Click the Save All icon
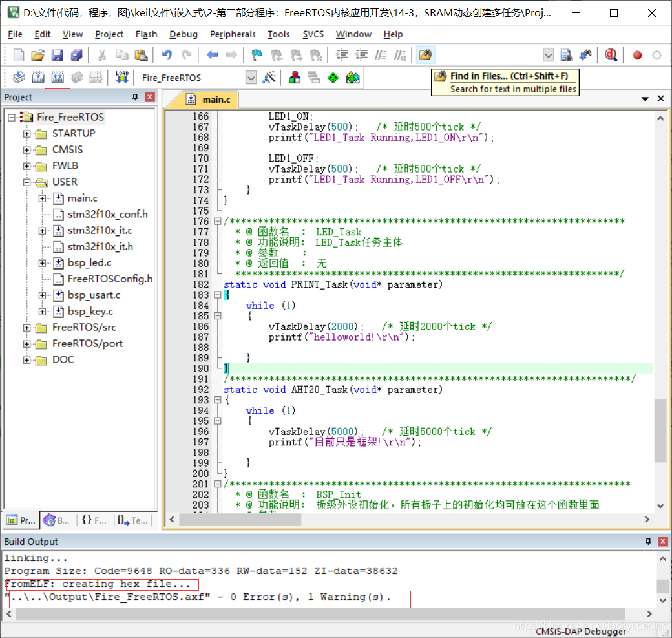The width and height of the screenshot is (672, 638). click(77, 56)
